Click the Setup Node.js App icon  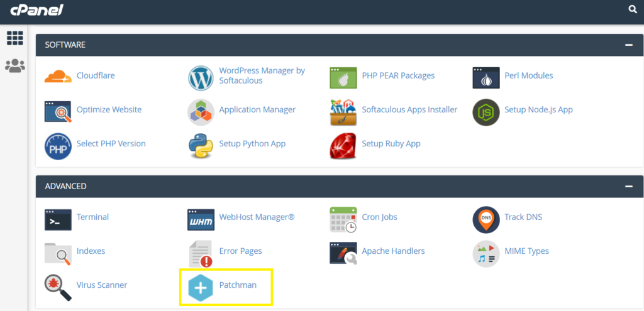pos(486,111)
